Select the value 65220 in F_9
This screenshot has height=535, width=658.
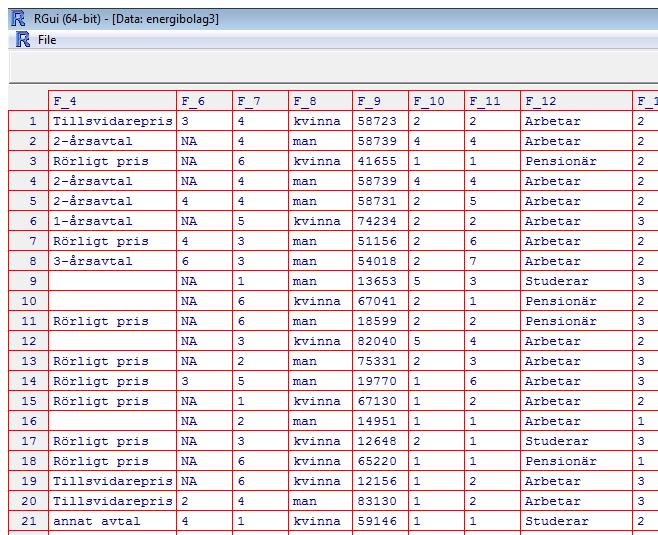click(x=381, y=461)
